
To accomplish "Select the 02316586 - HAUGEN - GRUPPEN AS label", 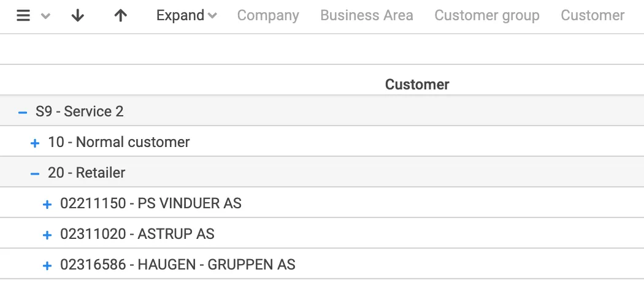I will (x=178, y=265).
